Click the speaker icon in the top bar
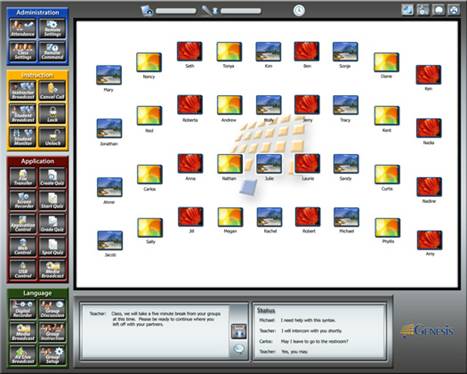Screen dimensions: 467x374 pos(147,10)
